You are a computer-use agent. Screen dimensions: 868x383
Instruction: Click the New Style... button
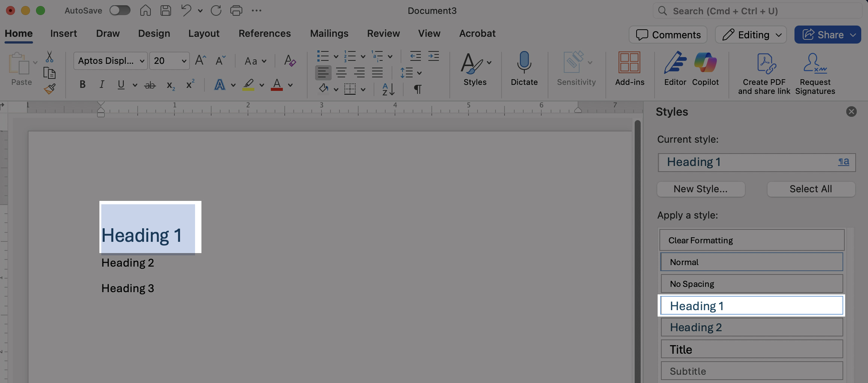[x=700, y=189]
